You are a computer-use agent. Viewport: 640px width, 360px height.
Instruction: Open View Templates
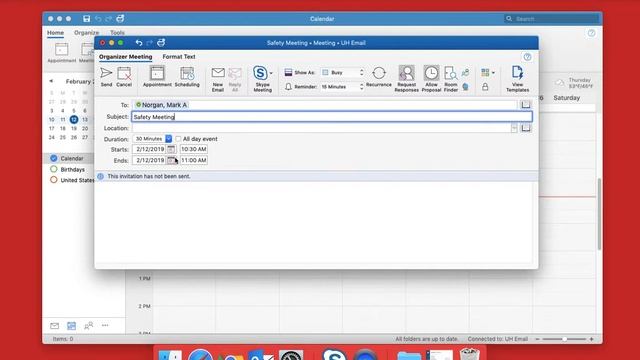(x=518, y=79)
